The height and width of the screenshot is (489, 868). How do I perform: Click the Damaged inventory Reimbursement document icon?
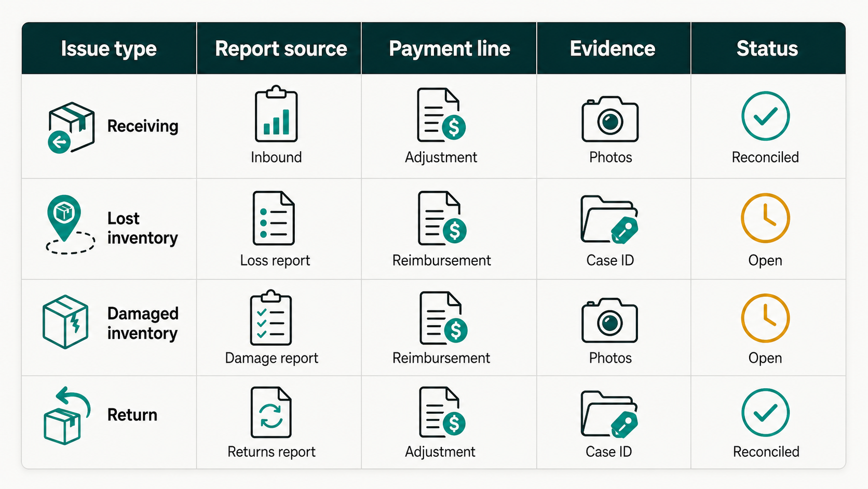pos(443,318)
